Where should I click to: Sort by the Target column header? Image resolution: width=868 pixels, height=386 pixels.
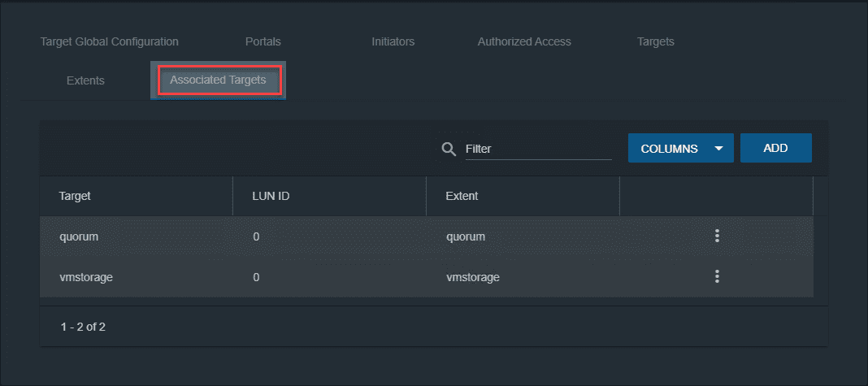pyautogui.click(x=75, y=196)
